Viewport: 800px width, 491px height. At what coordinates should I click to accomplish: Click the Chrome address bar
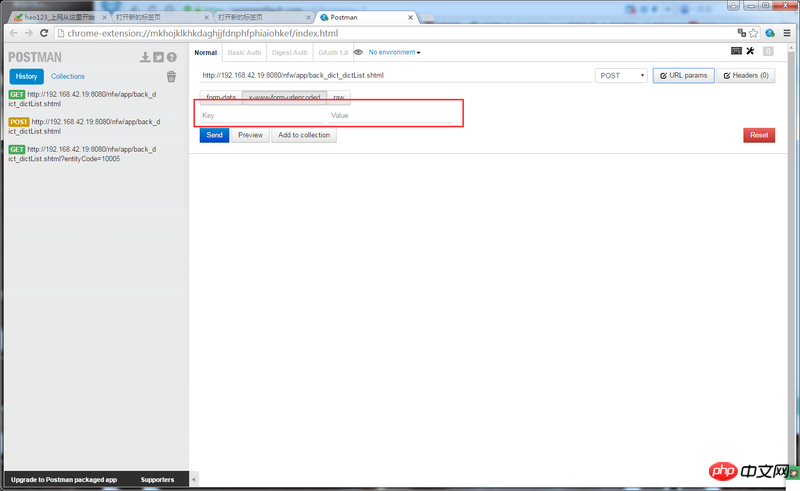[x=393, y=33]
